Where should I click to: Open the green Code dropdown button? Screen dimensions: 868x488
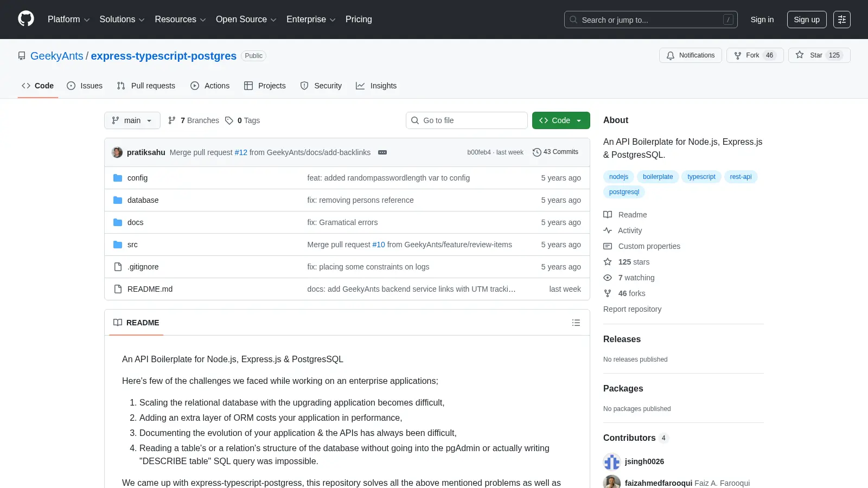(x=561, y=120)
